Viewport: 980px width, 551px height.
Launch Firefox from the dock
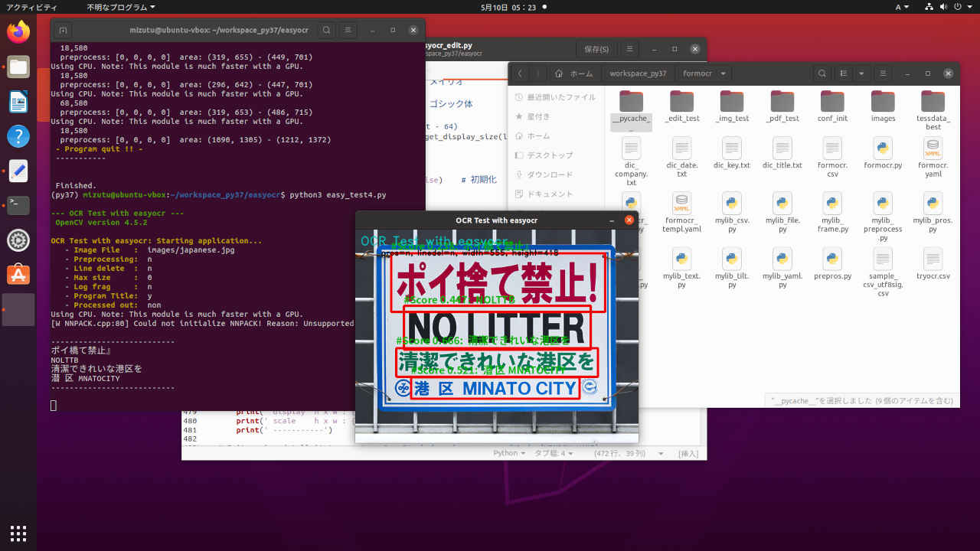tap(18, 32)
